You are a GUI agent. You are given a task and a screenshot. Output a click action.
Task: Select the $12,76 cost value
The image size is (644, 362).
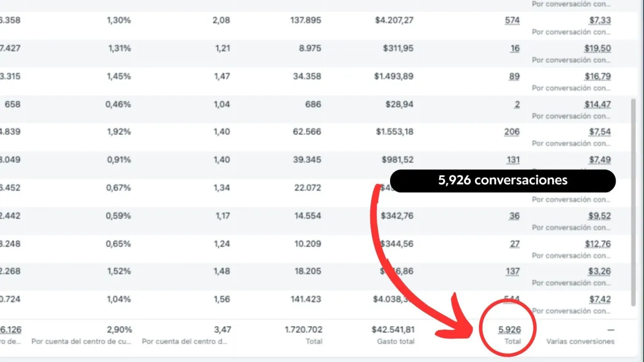click(597, 243)
